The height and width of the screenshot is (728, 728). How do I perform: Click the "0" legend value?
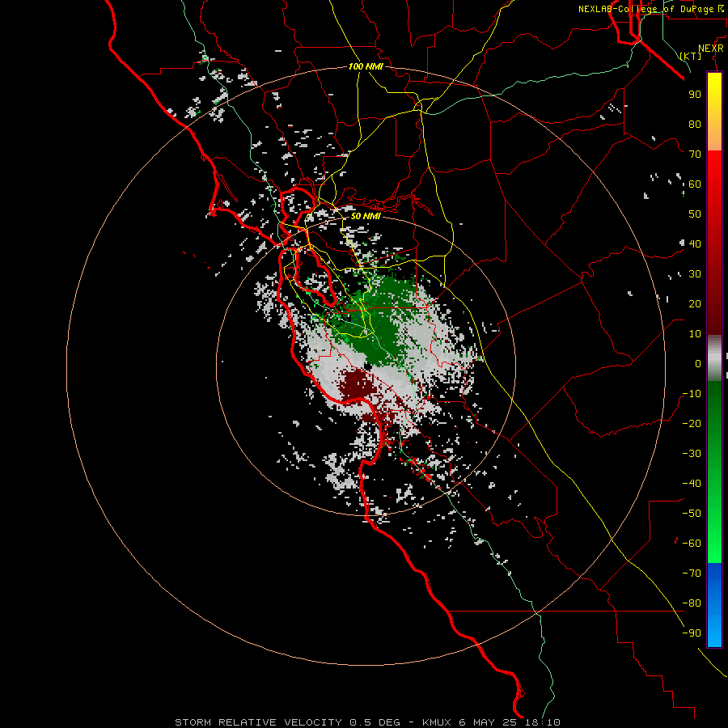click(x=698, y=363)
